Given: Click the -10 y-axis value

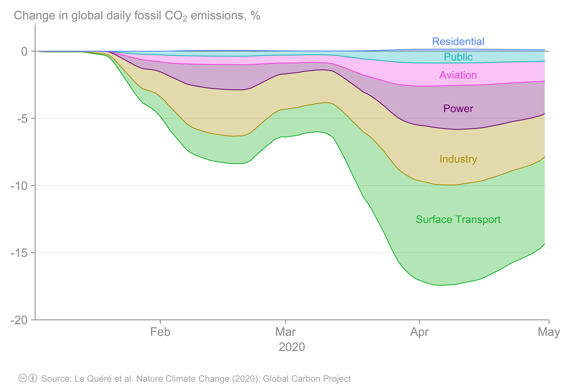Looking at the screenshot, I should 19,186.
